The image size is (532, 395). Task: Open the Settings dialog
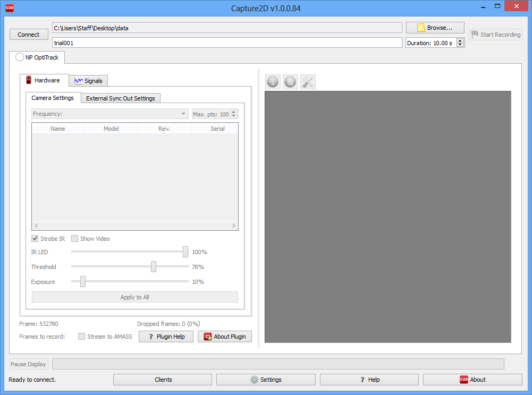[x=266, y=380]
